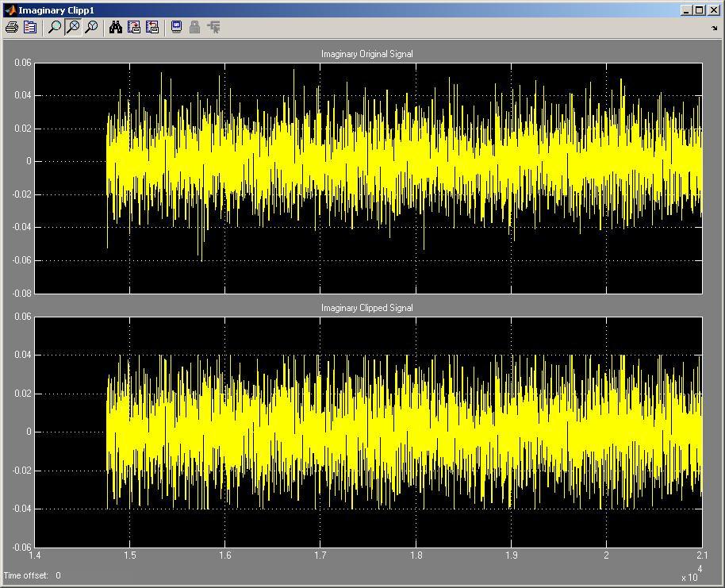This screenshot has width=725, height=588.
Task: Click the Imaginary Original Signal plot area
Action: pyautogui.click(x=369, y=178)
